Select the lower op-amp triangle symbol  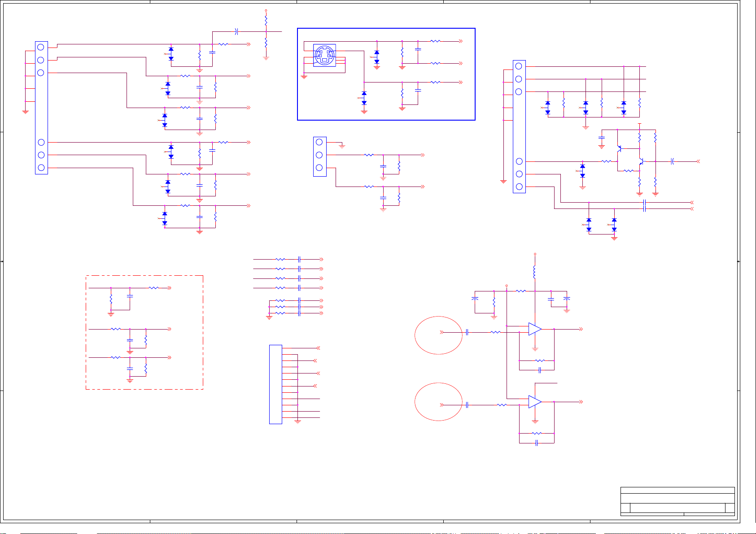[535, 402]
